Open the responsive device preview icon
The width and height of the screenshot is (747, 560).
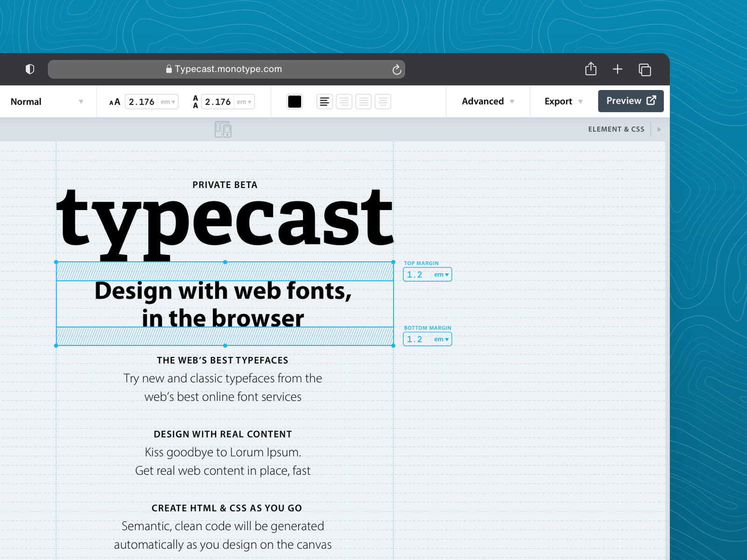(223, 129)
